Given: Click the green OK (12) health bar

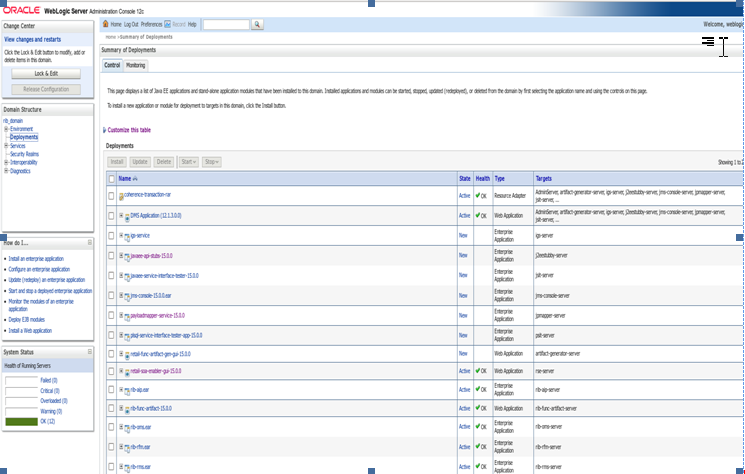Looking at the screenshot, I should coord(21,422).
